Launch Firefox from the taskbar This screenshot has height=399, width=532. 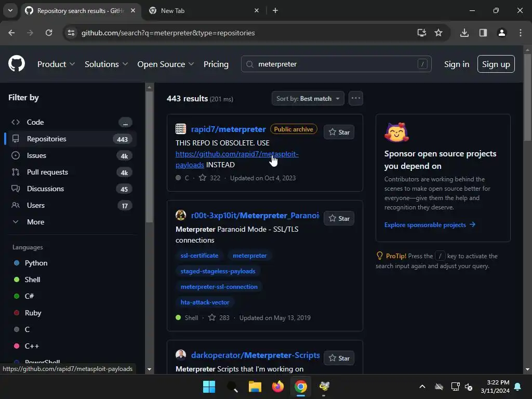(x=278, y=387)
